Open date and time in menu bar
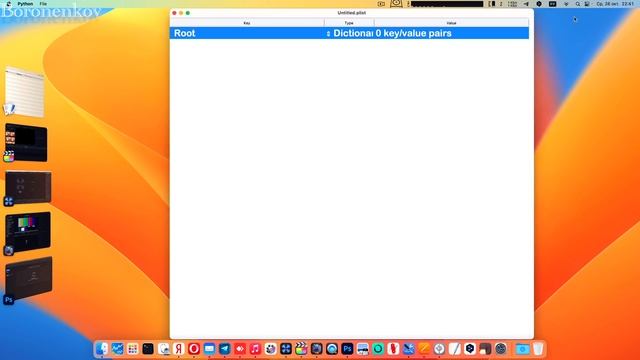Screen dimensions: 640x360 click(x=616, y=4)
